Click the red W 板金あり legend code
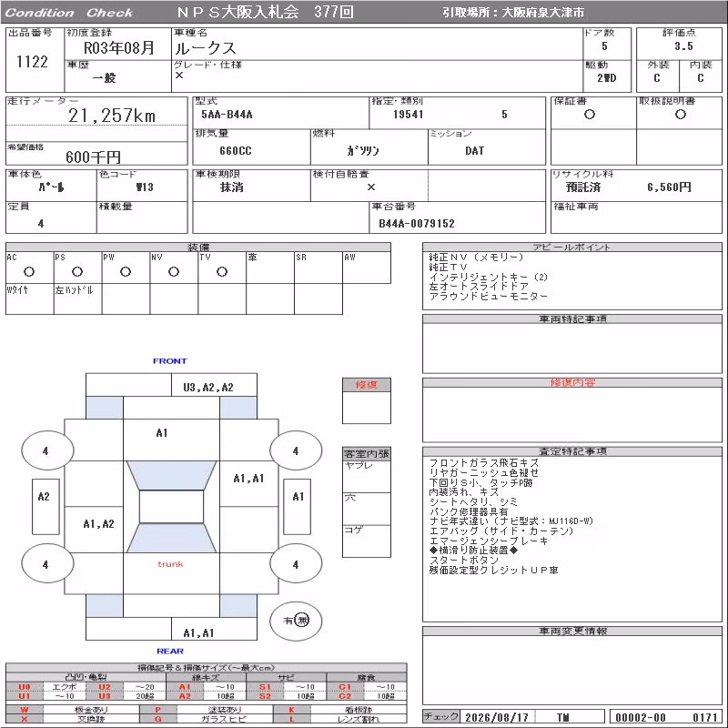Viewport: 728px width, 728px height. [25, 710]
